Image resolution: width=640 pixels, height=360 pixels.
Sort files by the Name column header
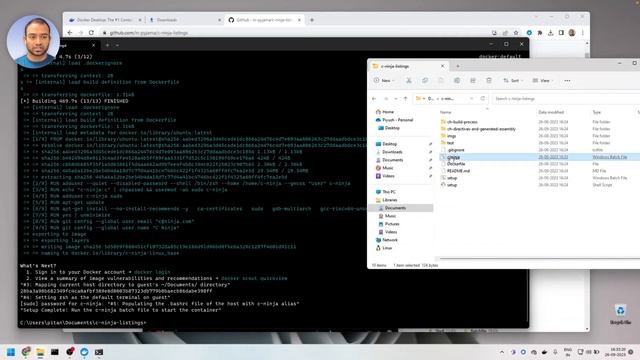tap(446, 112)
